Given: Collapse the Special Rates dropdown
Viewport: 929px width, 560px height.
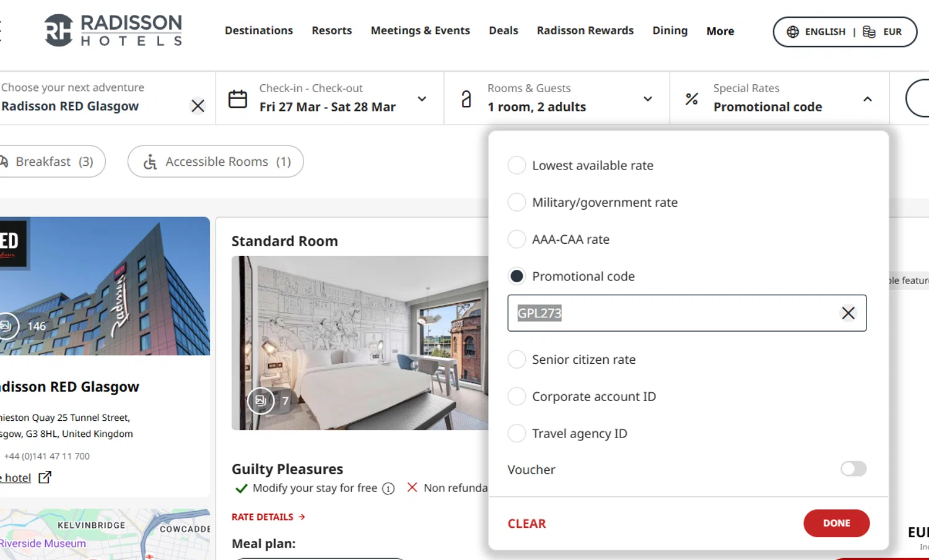Looking at the screenshot, I should [x=868, y=99].
